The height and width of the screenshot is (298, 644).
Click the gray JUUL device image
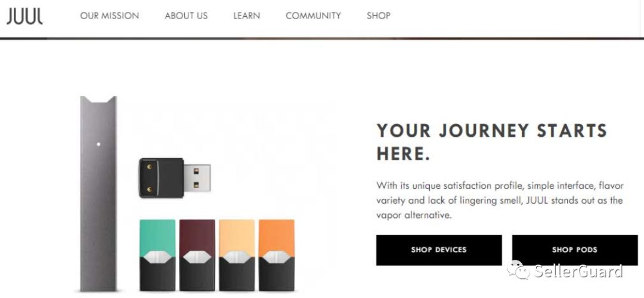pos(98,193)
